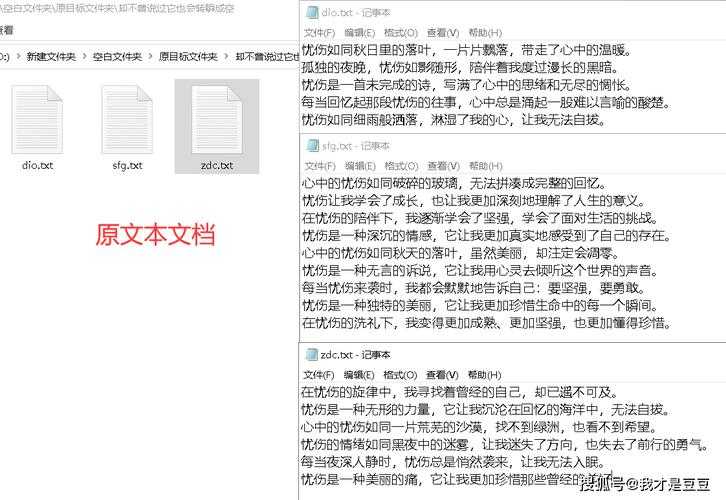Click the Notepad icon in zdc.txt title bar
Viewport: 726px width, 500px height.
point(312,355)
